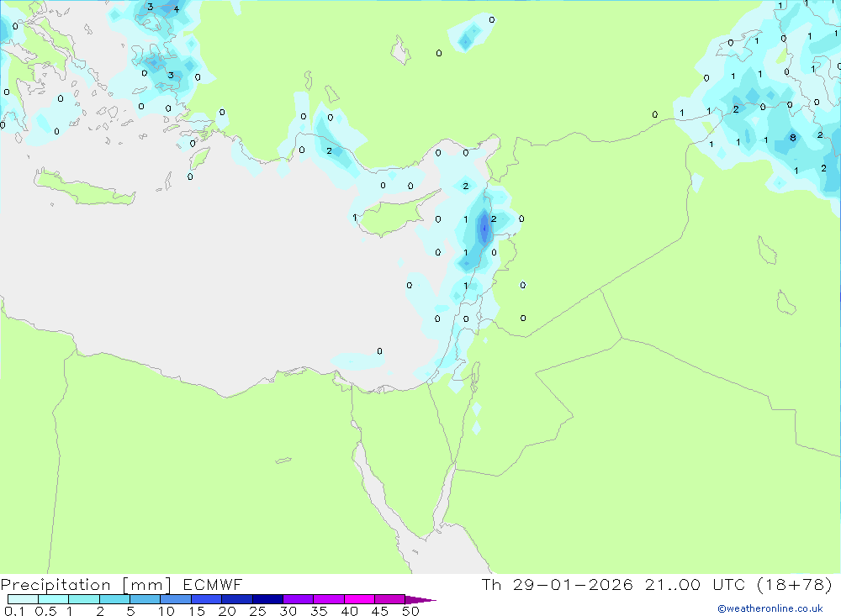This screenshot has width=841, height=616.
Task: Select the 30–35 mm purple legend swatch
Action: [x=299, y=599]
